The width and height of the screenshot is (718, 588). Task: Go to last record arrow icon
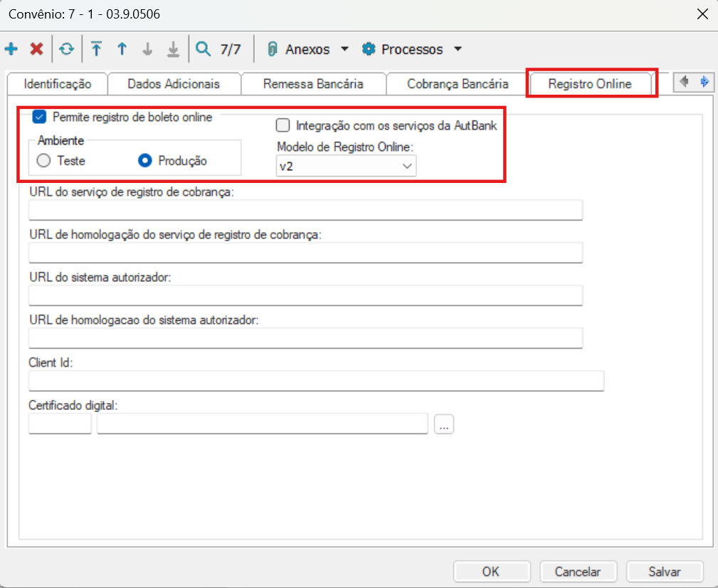(x=173, y=49)
